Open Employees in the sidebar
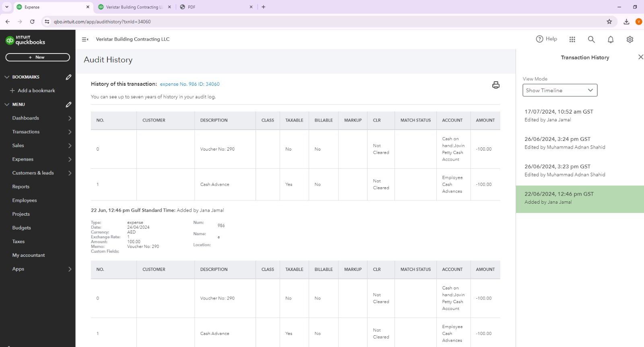Viewport: 644px width, 347px height. (x=25, y=200)
